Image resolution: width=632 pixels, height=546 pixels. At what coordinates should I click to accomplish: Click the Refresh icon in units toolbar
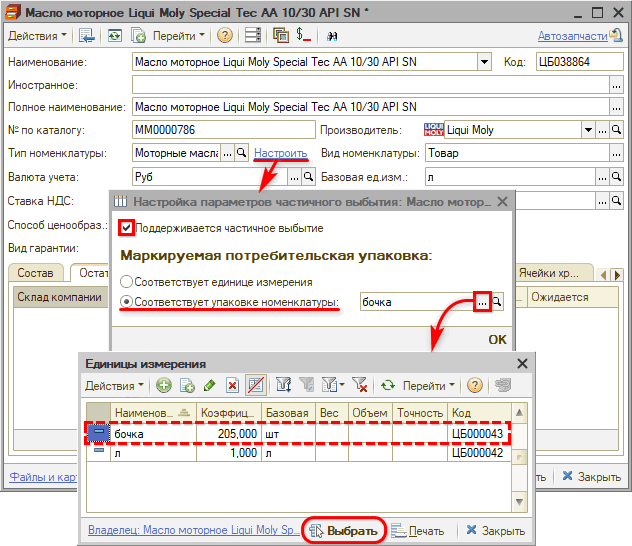coord(388,385)
